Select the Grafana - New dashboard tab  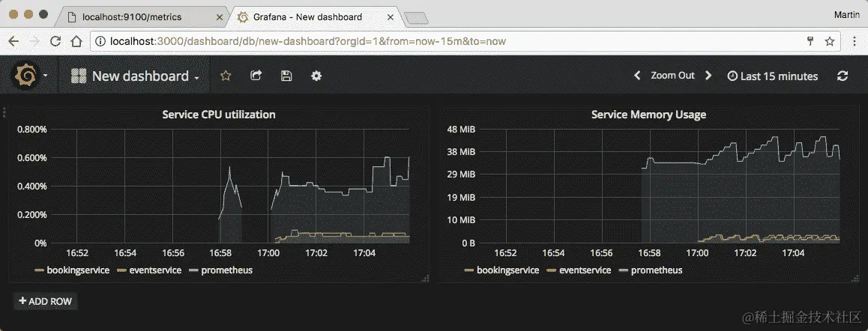(316, 17)
